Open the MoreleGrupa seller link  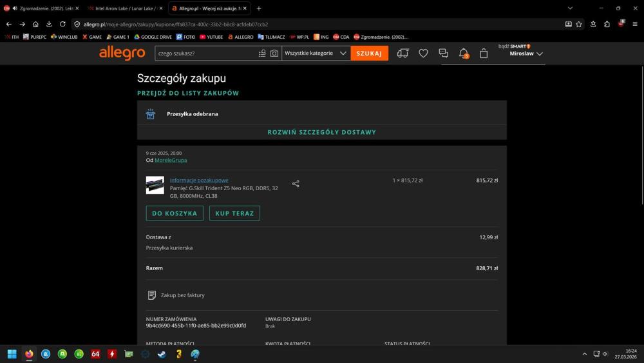tap(171, 160)
